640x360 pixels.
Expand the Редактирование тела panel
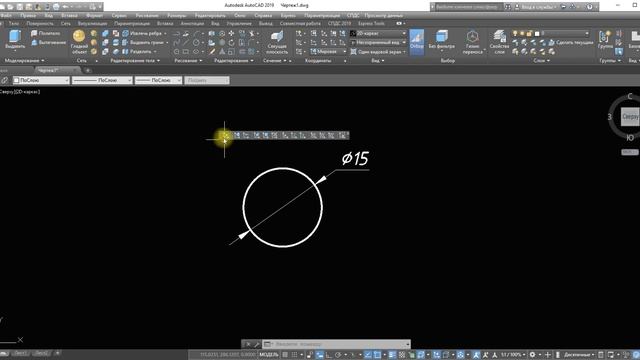135,60
